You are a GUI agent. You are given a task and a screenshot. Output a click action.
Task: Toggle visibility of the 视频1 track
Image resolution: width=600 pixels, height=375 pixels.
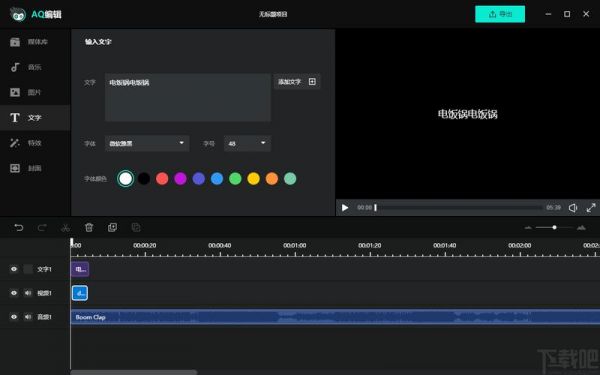tap(14, 293)
